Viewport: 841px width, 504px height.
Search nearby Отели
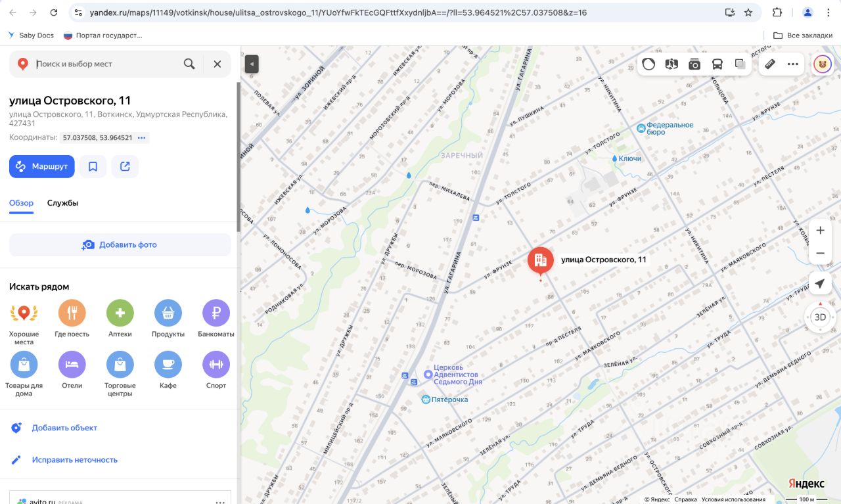[x=72, y=371]
